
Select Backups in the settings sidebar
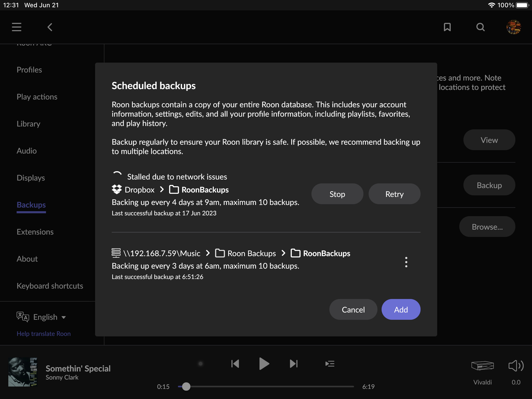[31, 205]
